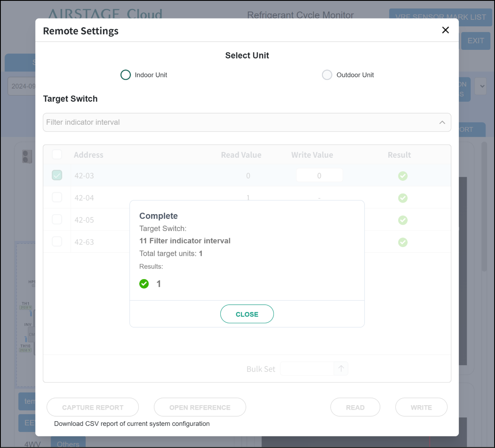This screenshot has height=448, width=495.
Task: Close the Remote Settings dialog with X
Action: pyautogui.click(x=445, y=30)
